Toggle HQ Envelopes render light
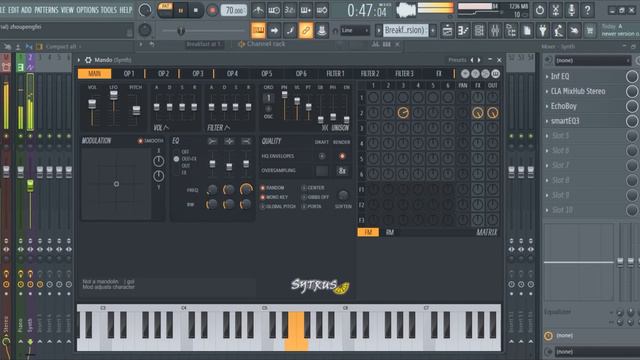Viewport: 640px width, 360px height. click(342, 156)
